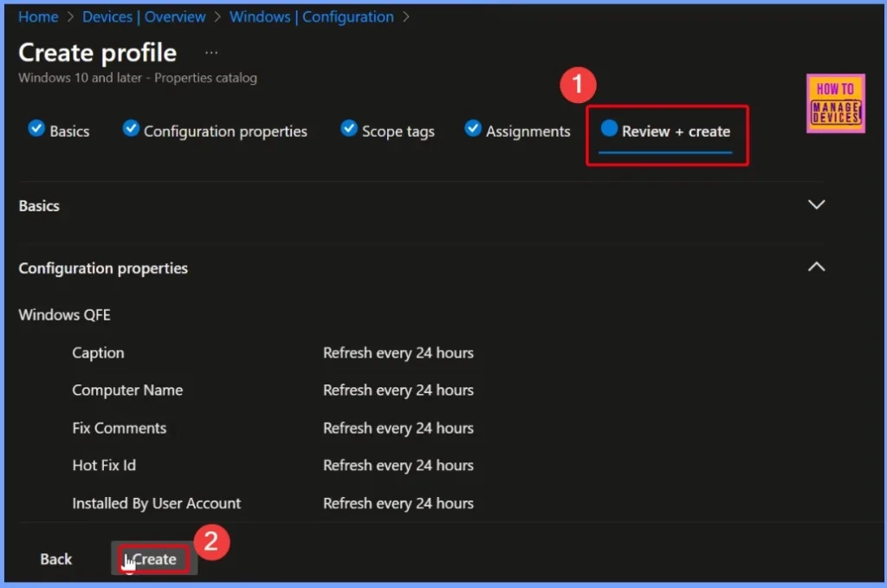
Task: Collapse the Configuration properties section chevron
Action: (816, 267)
